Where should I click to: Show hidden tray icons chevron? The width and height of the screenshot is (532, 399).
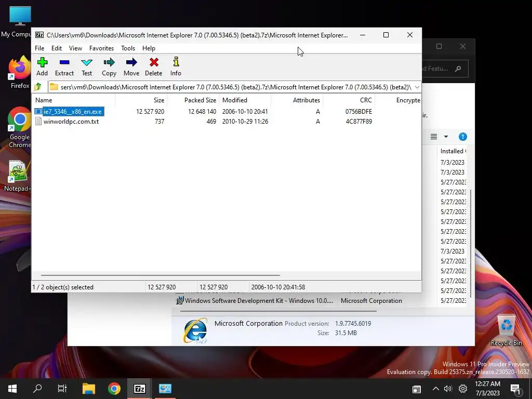(x=436, y=389)
